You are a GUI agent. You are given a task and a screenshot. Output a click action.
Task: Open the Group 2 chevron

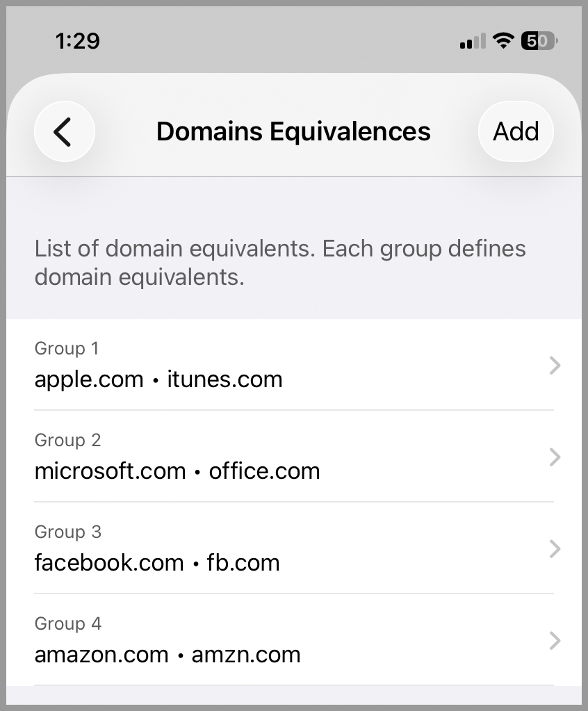(x=555, y=457)
